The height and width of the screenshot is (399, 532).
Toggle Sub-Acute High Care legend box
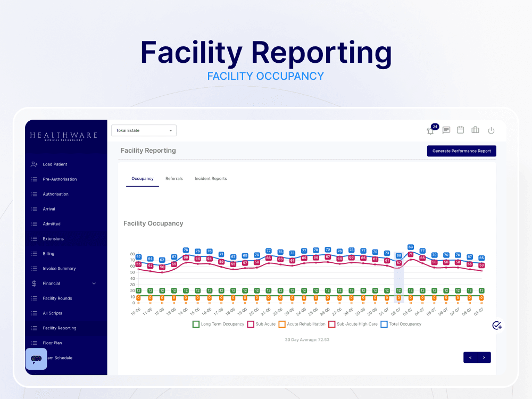pos(332,325)
